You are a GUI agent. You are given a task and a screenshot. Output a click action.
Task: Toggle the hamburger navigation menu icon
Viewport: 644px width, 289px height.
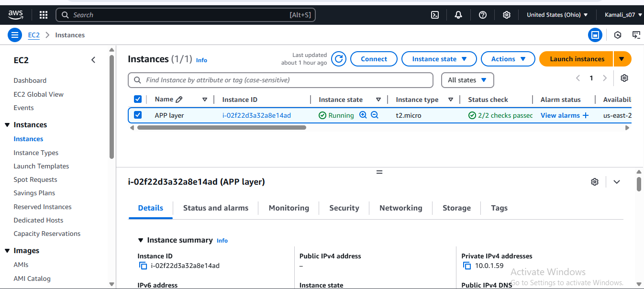point(15,35)
